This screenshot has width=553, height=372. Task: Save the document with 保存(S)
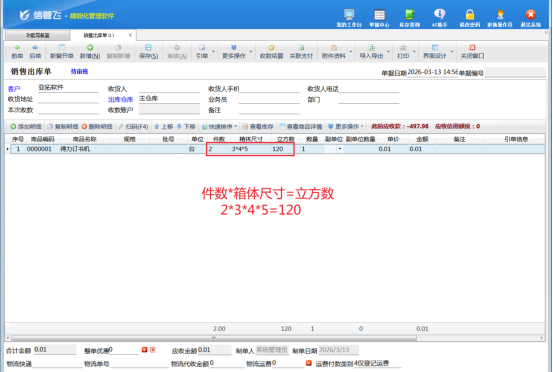[x=148, y=51]
